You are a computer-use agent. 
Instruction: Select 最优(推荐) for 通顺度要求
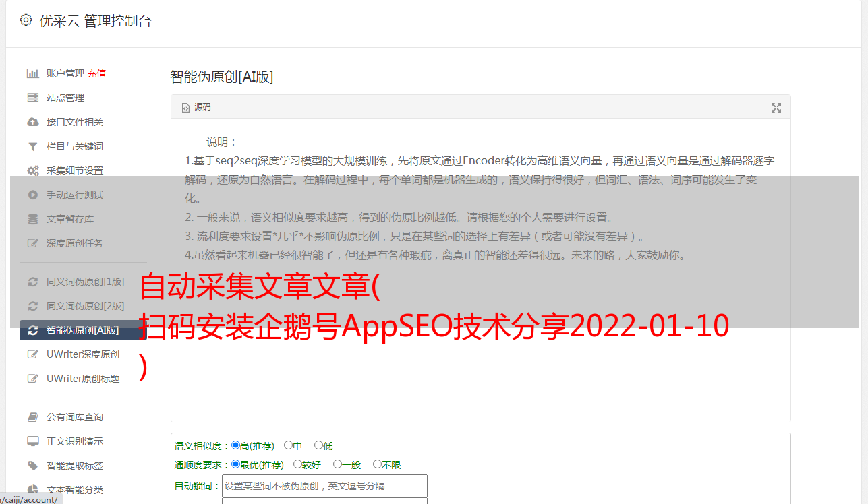pos(235,464)
